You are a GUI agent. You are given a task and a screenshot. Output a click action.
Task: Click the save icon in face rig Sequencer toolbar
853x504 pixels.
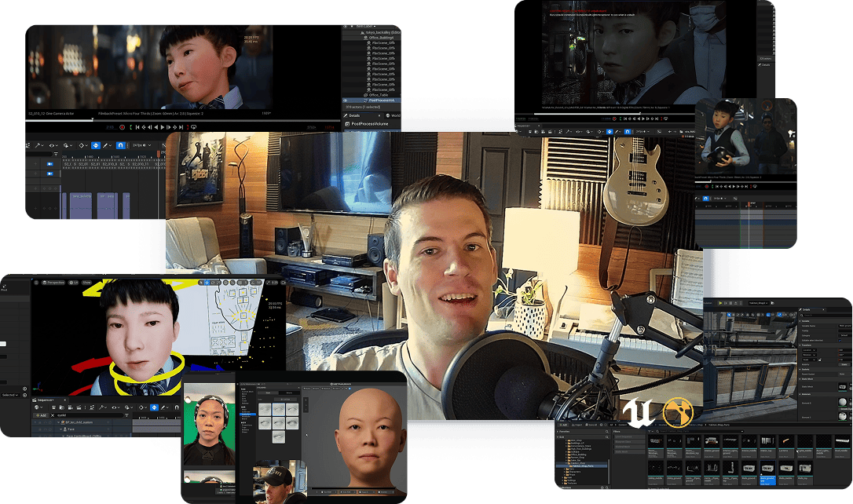coord(54,407)
